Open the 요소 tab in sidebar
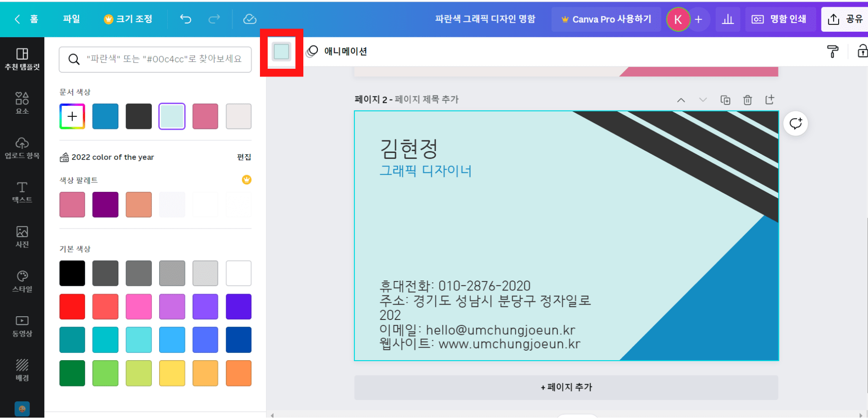868x419 pixels. 22,103
